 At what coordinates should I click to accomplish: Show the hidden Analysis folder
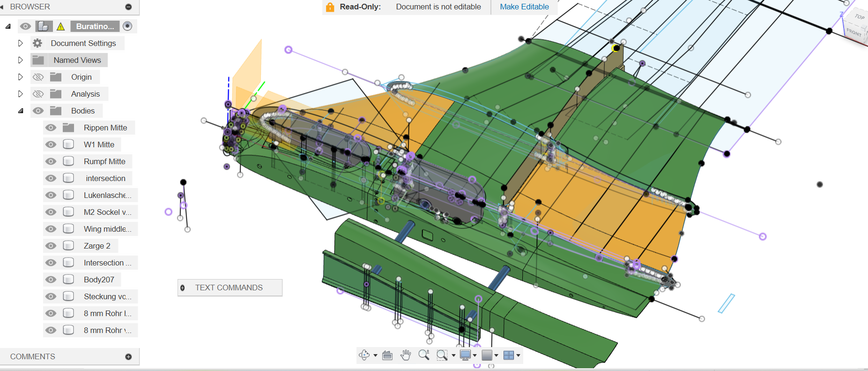click(x=38, y=94)
